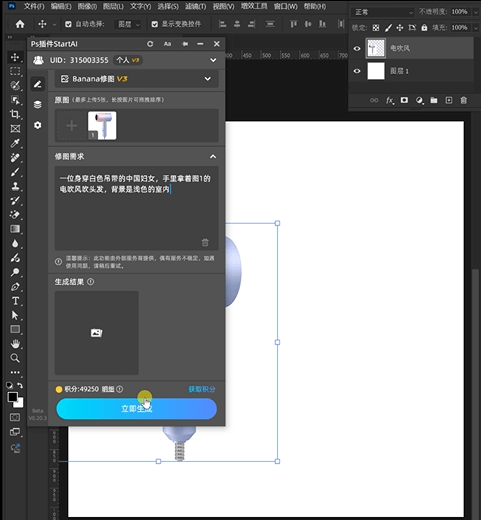Click into the 修图需求 prompt text box

click(x=137, y=208)
